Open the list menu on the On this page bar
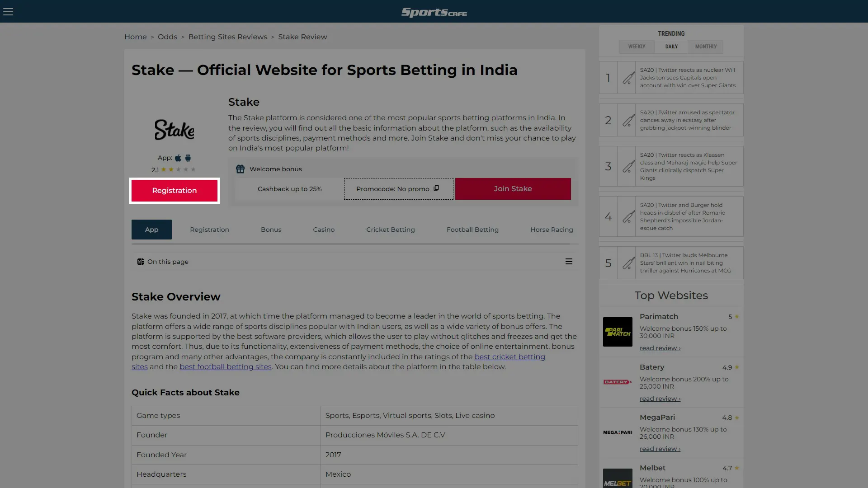The width and height of the screenshot is (868, 488). tap(569, 261)
